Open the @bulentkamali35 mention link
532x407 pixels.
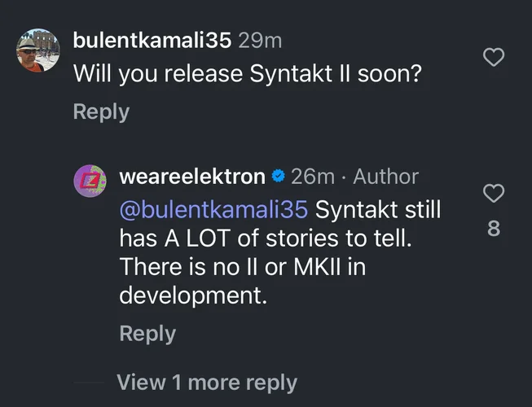213,208
